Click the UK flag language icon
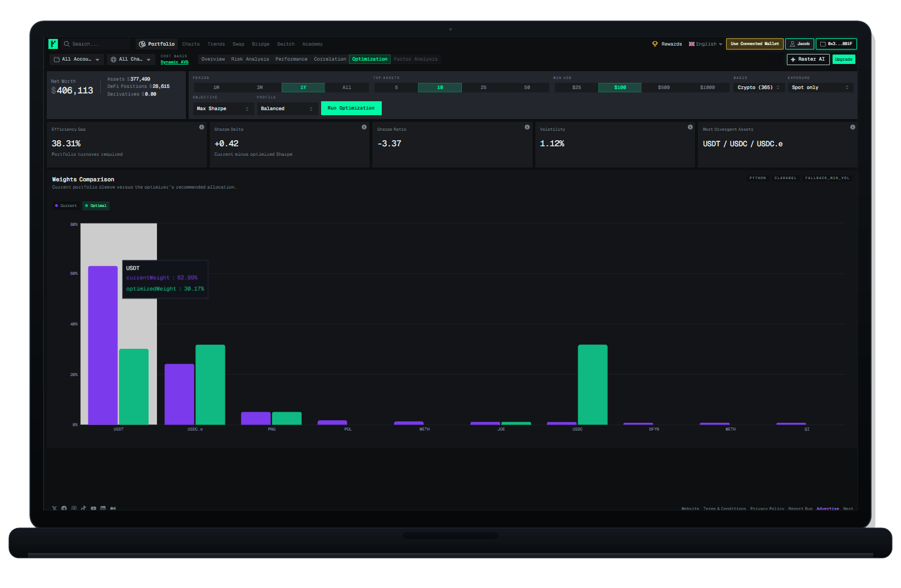 [692, 44]
